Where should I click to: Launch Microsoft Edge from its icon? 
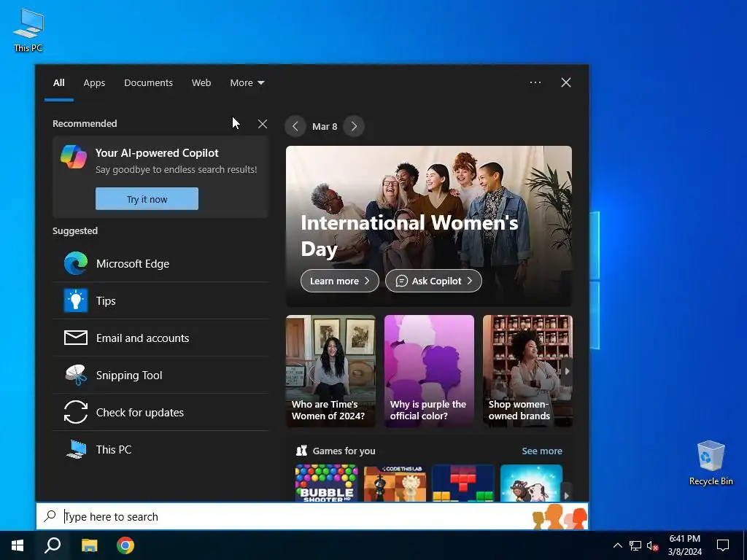coord(76,263)
